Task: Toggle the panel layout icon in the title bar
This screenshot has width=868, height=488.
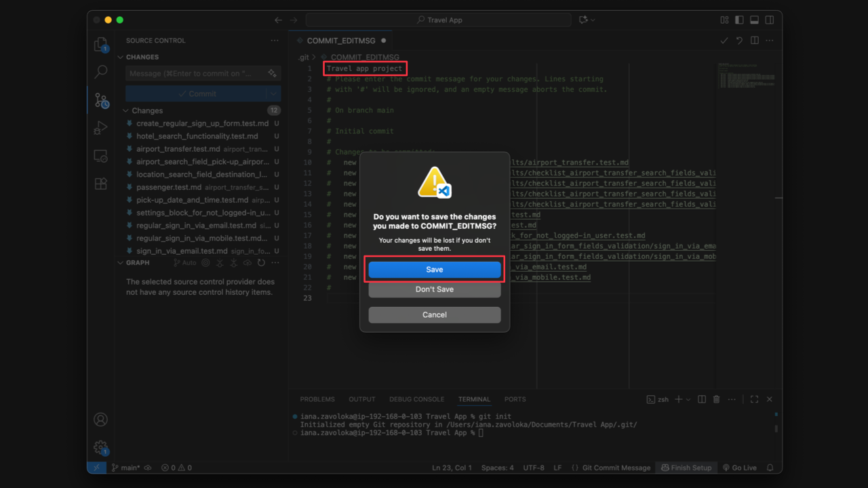Action: pyautogui.click(x=753, y=20)
